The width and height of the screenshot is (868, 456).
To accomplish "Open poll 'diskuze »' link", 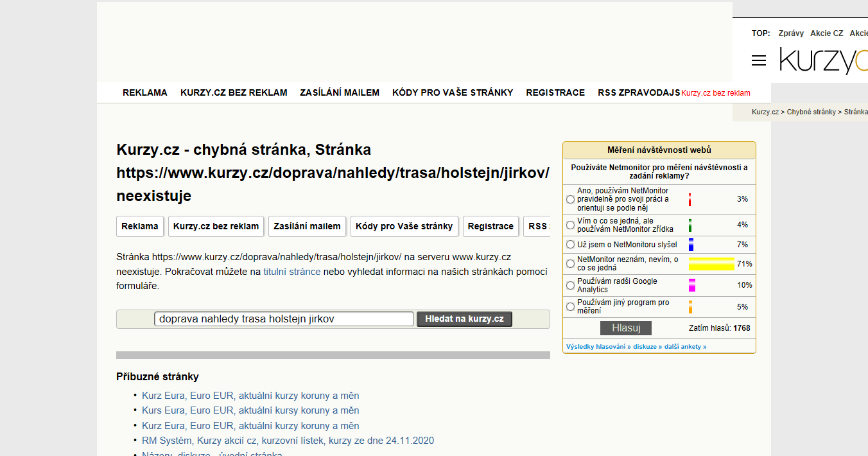I will click(x=648, y=347).
